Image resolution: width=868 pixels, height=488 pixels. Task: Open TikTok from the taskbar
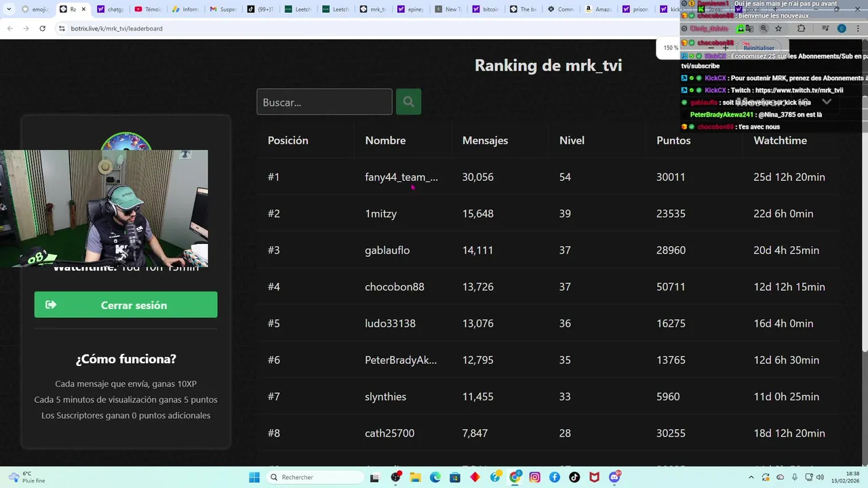[x=574, y=477]
